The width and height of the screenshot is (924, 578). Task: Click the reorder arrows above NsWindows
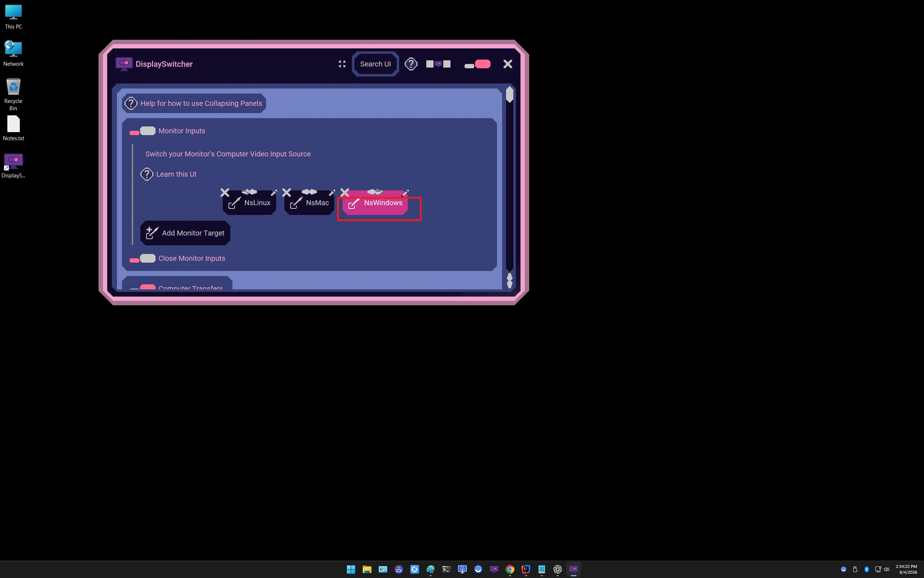[x=375, y=191]
